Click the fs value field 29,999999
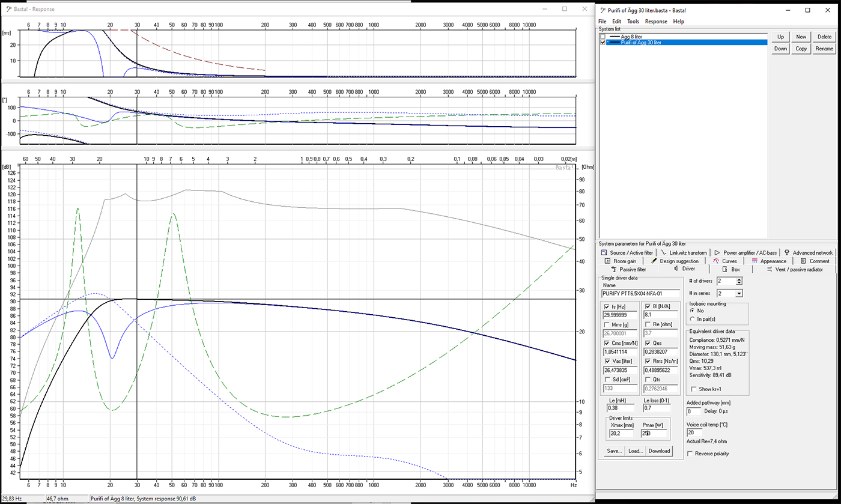The width and height of the screenshot is (841, 504). click(621, 315)
